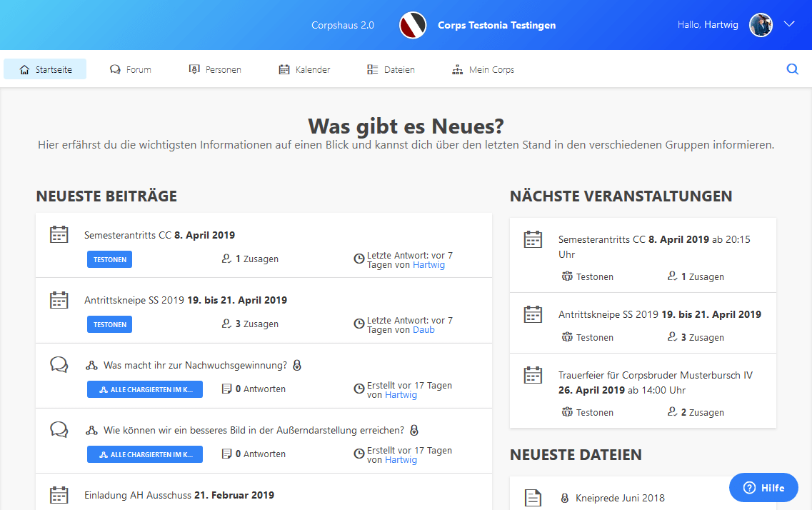
Task: Click calendar icon of Semesterantritts CC event
Action: [533, 239]
